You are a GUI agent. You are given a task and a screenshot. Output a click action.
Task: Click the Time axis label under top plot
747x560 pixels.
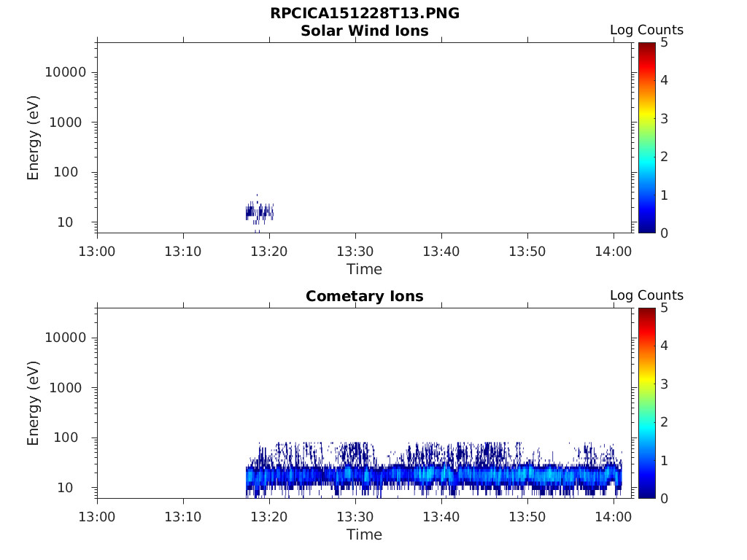coord(364,269)
